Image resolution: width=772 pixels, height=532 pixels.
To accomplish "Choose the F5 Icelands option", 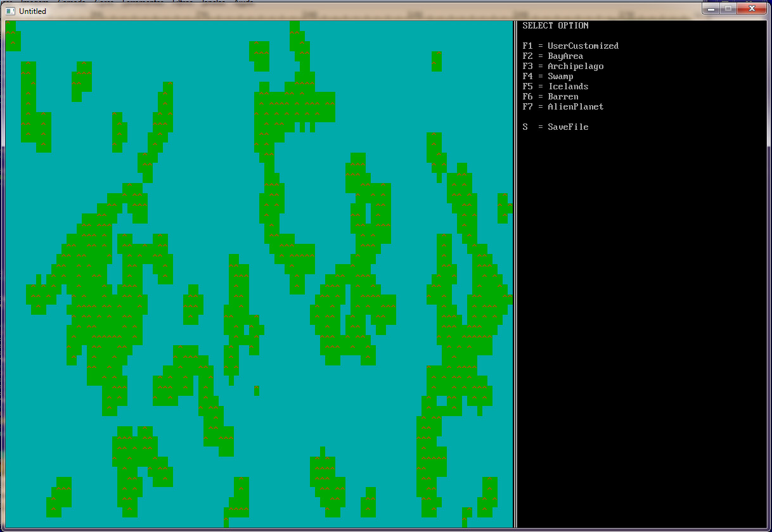I will [x=555, y=87].
